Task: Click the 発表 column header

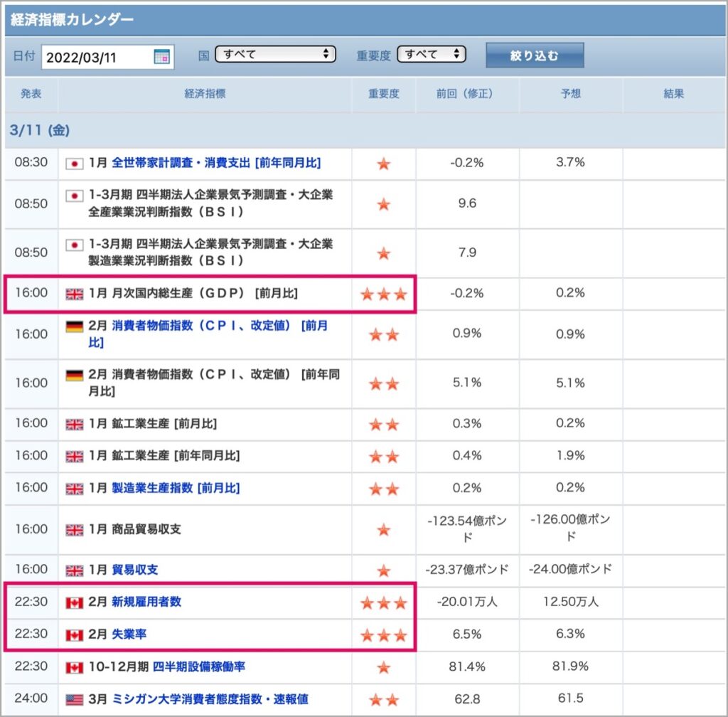Action: tap(31, 94)
